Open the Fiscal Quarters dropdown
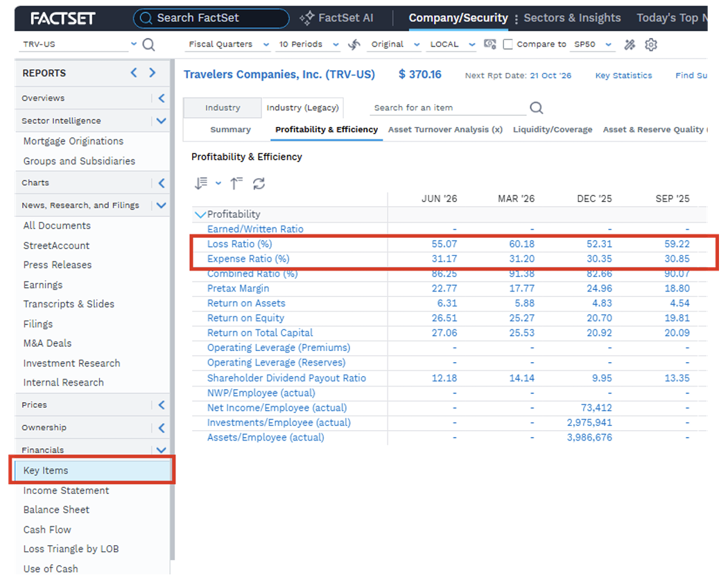This screenshot has width=728, height=582. coord(228,44)
